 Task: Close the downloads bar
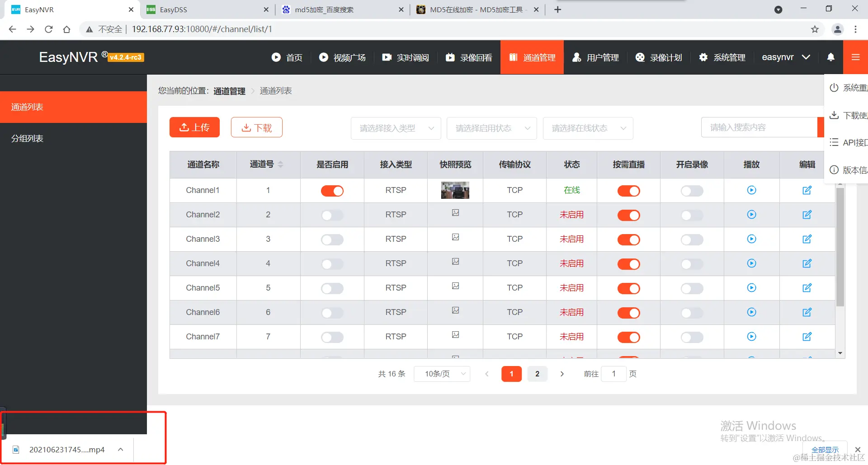[x=858, y=450]
